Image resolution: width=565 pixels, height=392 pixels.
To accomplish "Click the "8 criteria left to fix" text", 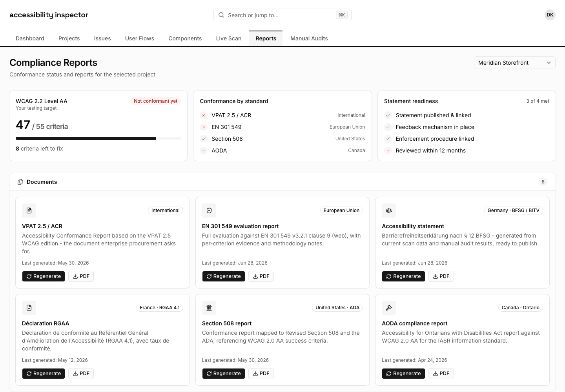I will pos(39,149).
